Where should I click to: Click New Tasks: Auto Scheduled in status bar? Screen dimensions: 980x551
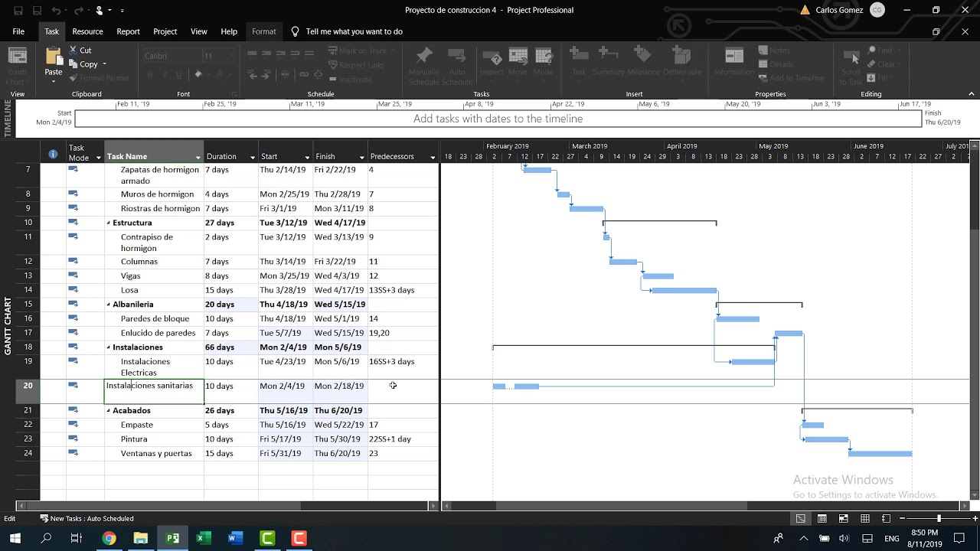[x=87, y=519]
